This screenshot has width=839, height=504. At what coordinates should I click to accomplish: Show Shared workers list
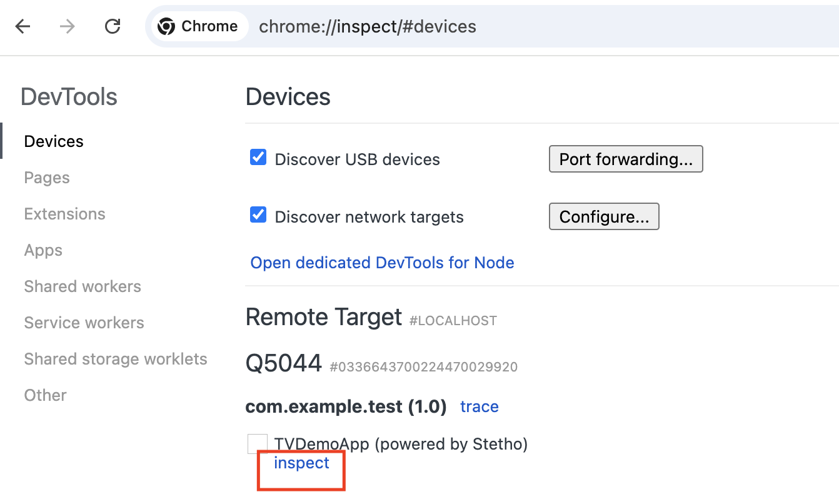click(83, 286)
